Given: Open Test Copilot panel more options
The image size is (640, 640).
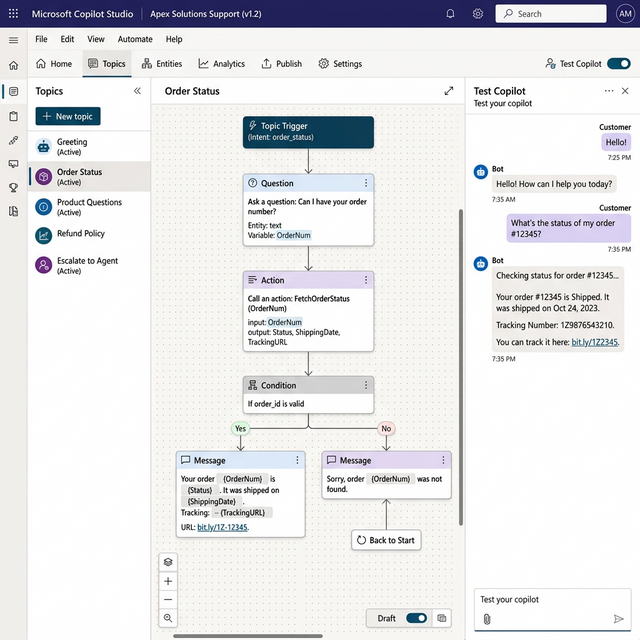Looking at the screenshot, I should click(609, 91).
